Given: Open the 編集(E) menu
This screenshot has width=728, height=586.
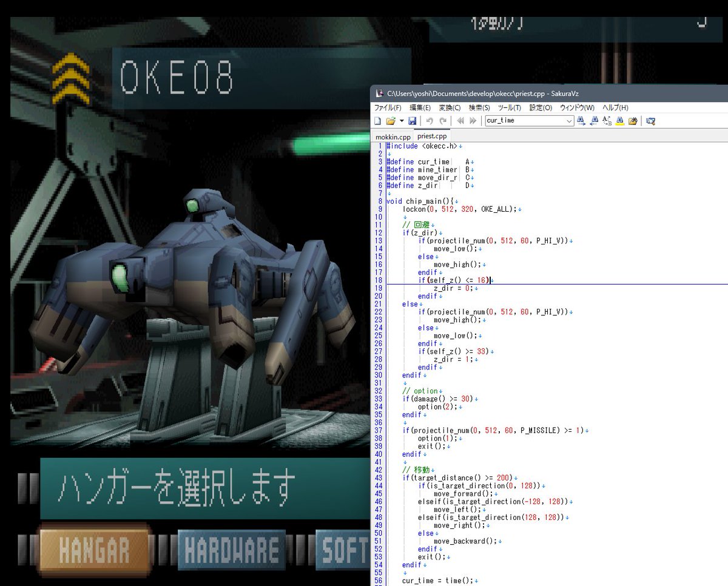Looking at the screenshot, I should tap(420, 107).
